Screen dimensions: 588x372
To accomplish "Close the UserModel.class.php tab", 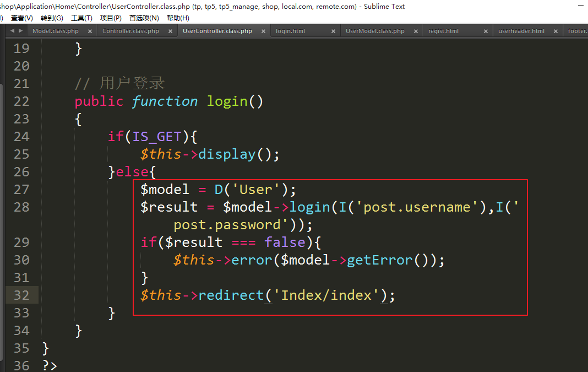I will click(416, 31).
